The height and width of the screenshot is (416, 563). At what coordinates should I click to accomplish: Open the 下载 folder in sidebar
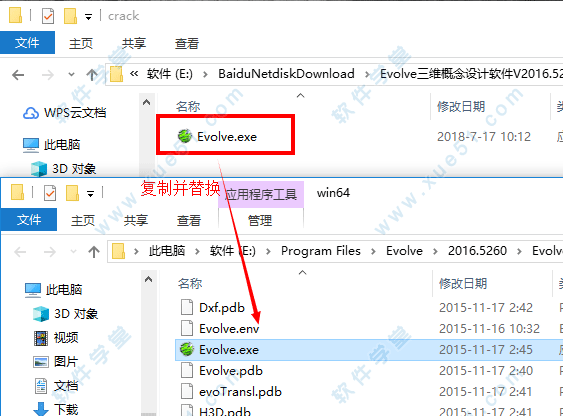click(56, 409)
